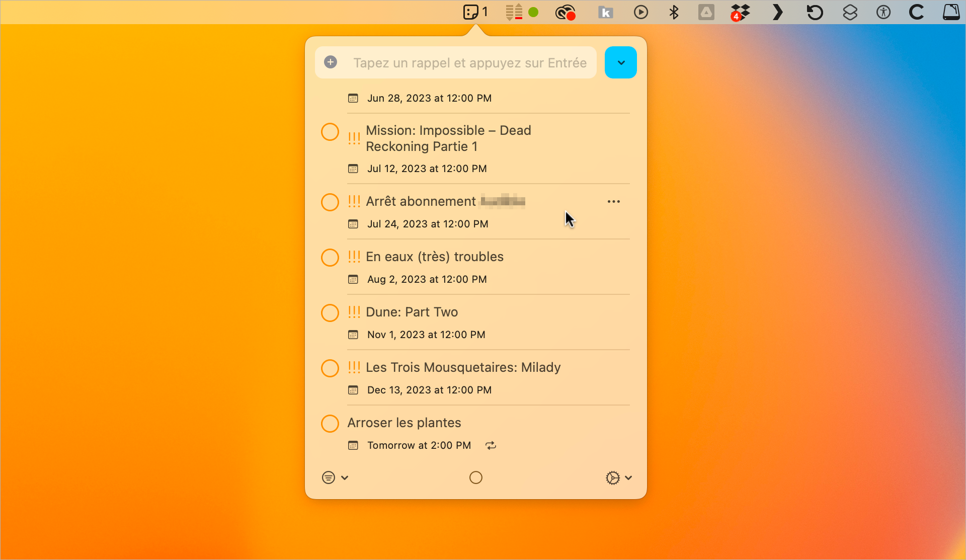Select the En eaux (très) troubles reminder title
966x560 pixels.
[x=434, y=257]
